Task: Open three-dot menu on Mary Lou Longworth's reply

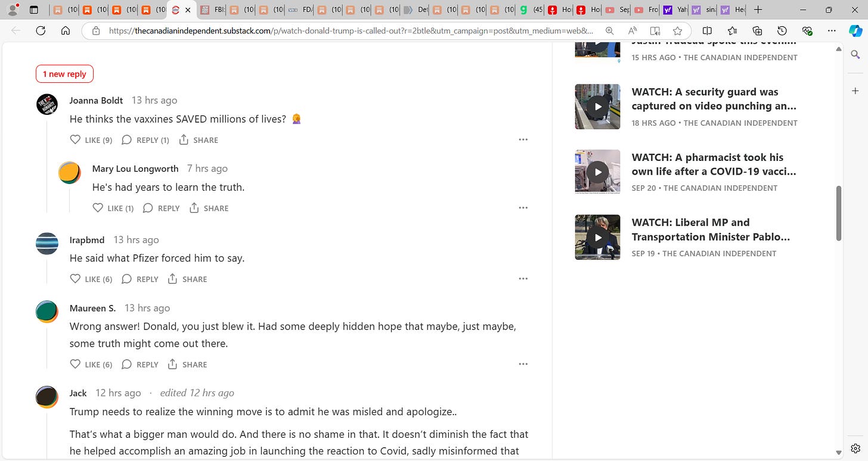Action: pos(523,208)
